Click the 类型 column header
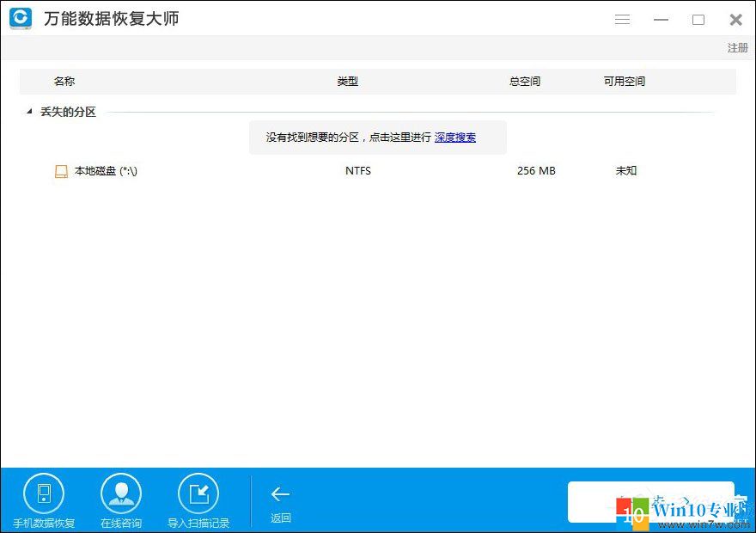The image size is (756, 533). [x=349, y=81]
